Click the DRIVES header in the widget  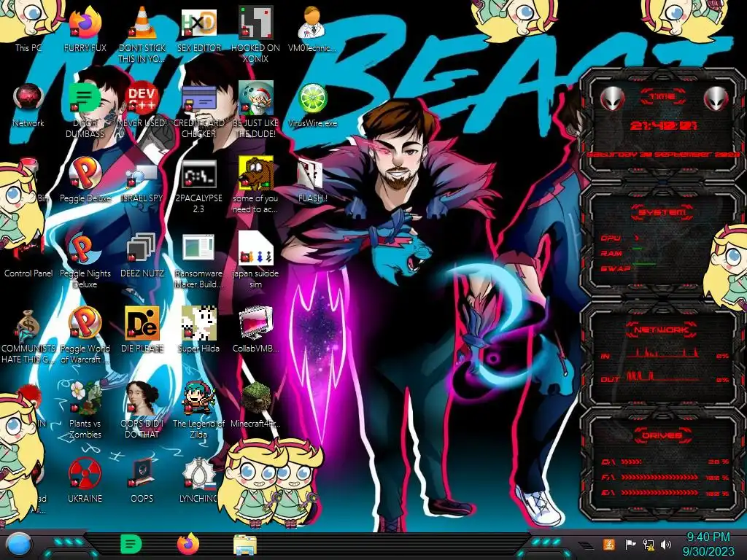tap(661, 435)
